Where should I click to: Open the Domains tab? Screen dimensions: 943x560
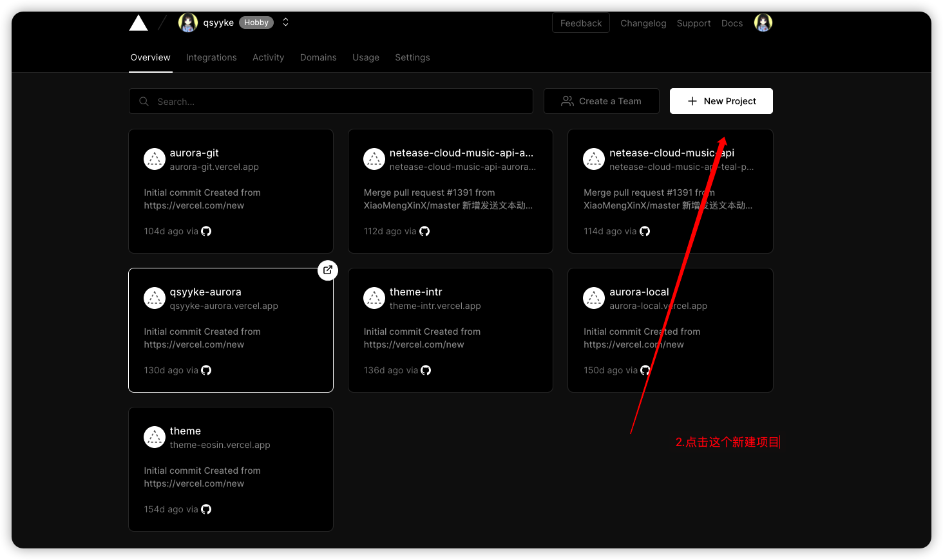click(318, 57)
